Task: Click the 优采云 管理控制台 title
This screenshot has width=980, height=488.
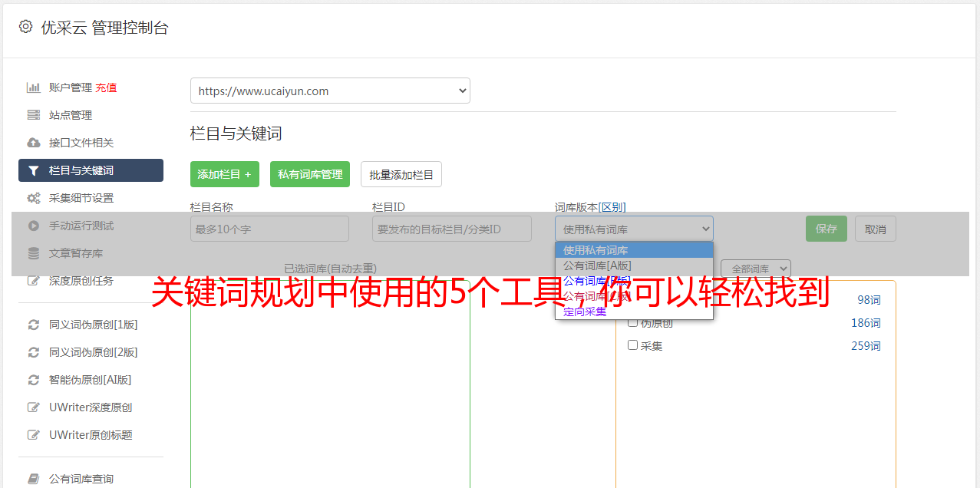Action: (x=104, y=28)
